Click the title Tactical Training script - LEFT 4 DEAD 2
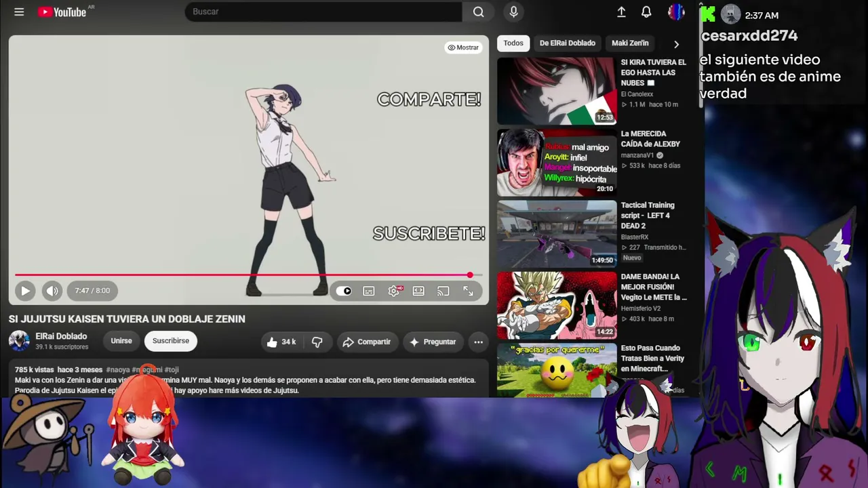This screenshot has height=488, width=868. (648, 216)
